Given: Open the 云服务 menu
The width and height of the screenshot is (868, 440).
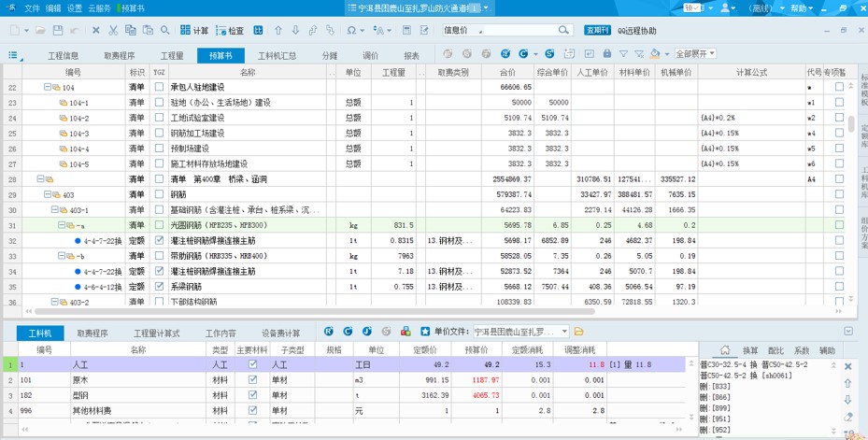Looking at the screenshot, I should tap(100, 8).
